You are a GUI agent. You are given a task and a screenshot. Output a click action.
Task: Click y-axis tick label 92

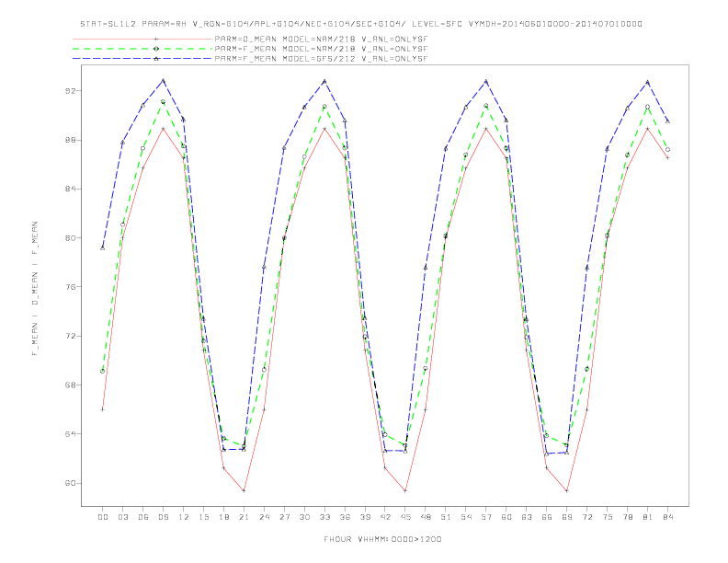point(71,90)
